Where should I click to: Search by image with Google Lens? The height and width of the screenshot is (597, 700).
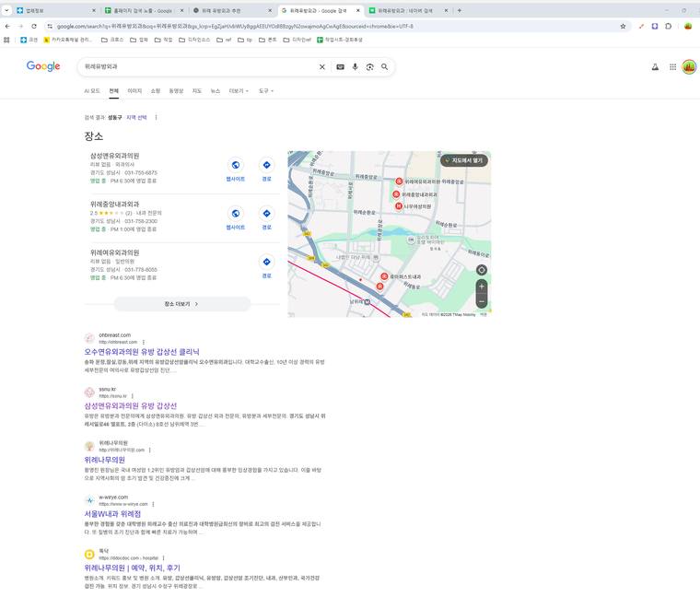pyautogui.click(x=369, y=67)
